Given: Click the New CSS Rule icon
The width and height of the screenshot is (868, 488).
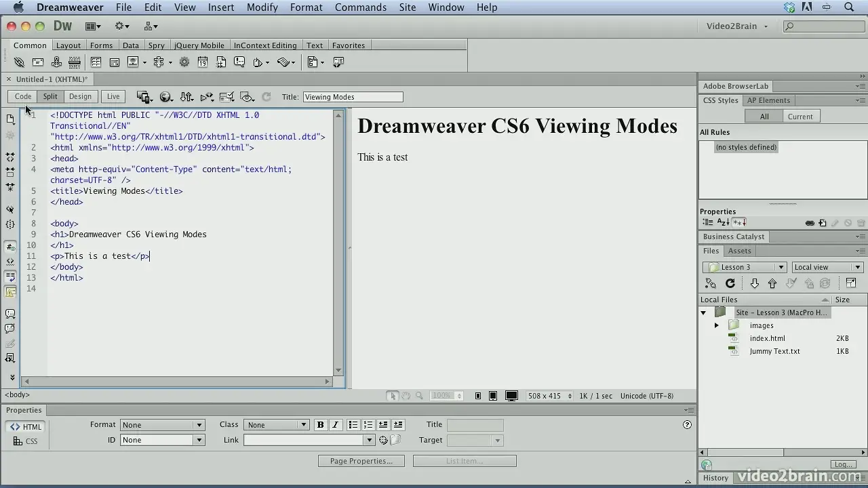Looking at the screenshot, I should pos(823,223).
